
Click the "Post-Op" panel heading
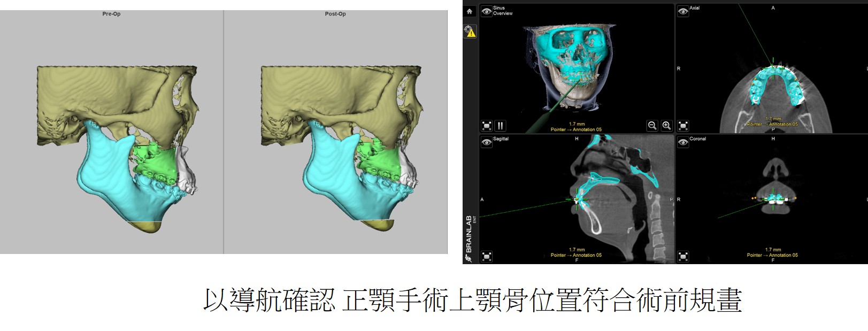tap(335, 14)
